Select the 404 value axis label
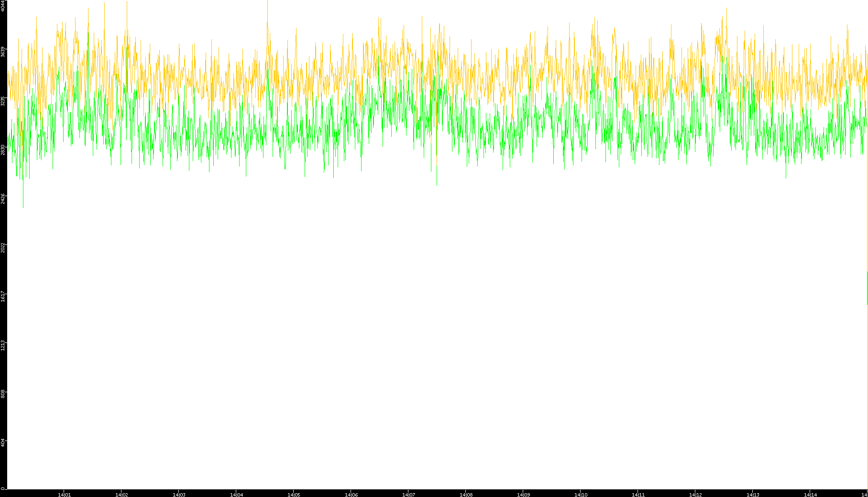 3,443
